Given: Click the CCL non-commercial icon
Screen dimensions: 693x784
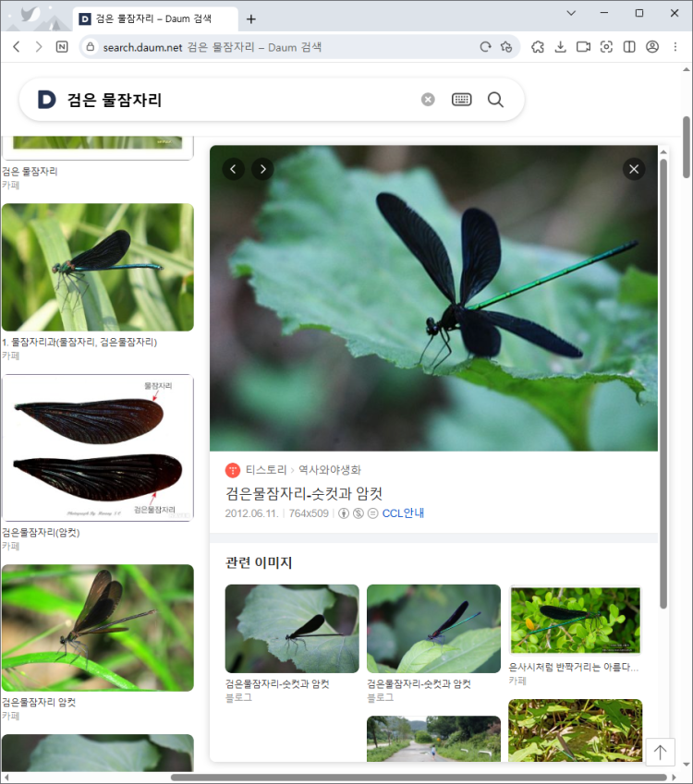Looking at the screenshot, I should pos(359,513).
